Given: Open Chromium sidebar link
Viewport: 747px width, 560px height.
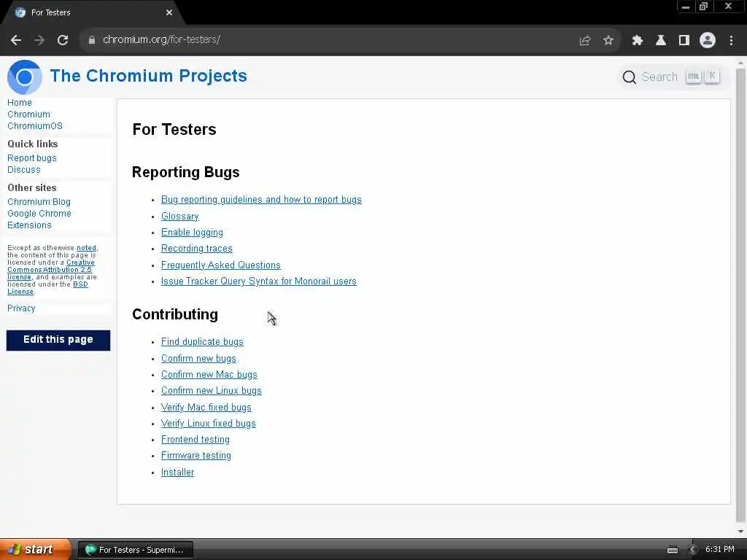Looking at the screenshot, I should coord(28,114).
